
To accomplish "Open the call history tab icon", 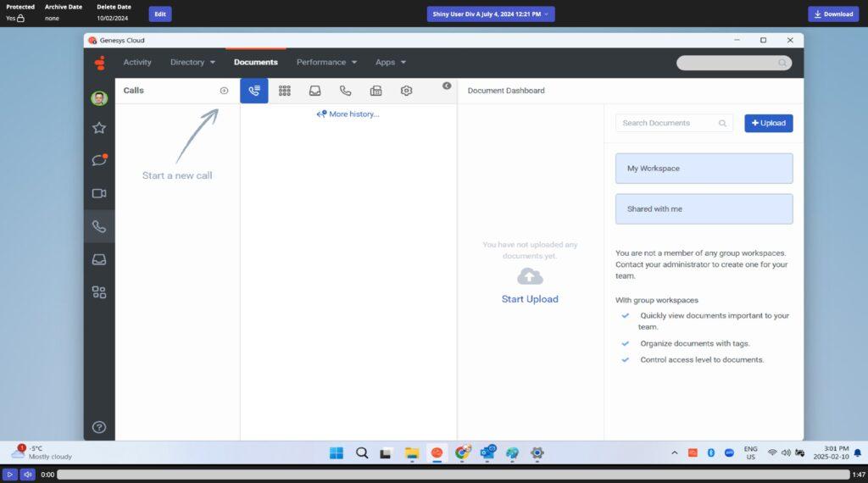I will point(254,91).
